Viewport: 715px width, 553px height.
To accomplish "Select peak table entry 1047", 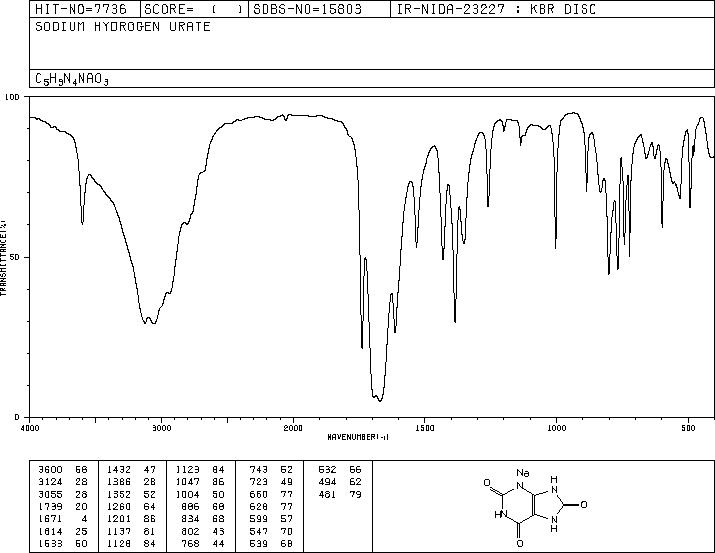I will (x=187, y=482).
